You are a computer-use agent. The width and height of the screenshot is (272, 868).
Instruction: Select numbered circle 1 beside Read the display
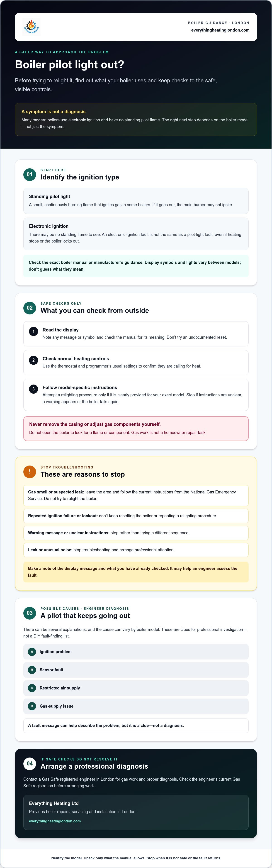pyautogui.click(x=33, y=331)
